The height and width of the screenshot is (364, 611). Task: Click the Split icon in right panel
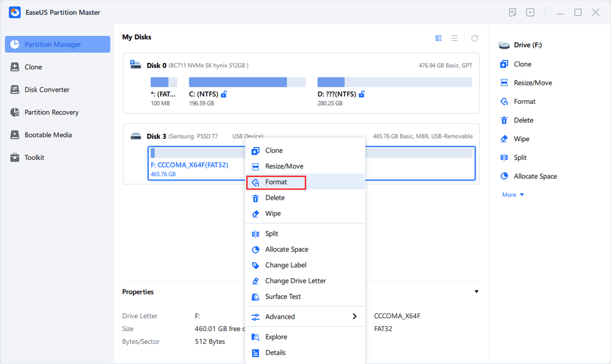pos(504,158)
